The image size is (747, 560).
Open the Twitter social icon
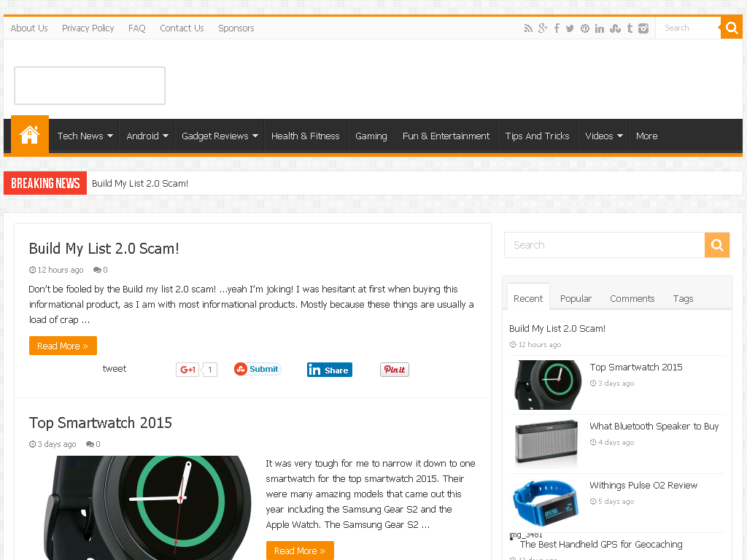(570, 28)
